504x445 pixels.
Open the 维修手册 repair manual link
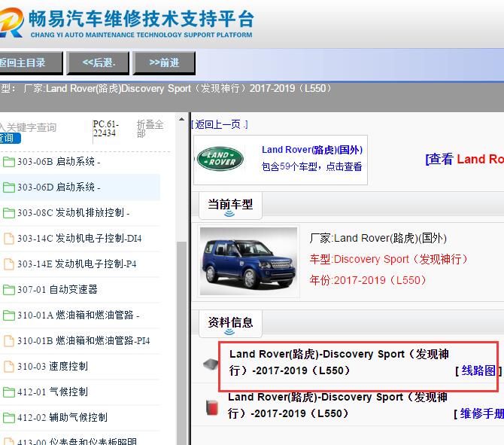coord(482,414)
